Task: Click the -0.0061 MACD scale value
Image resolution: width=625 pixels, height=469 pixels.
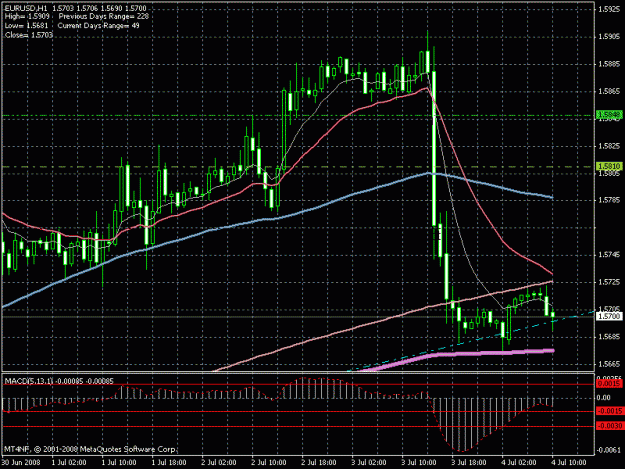Action: coord(609,450)
